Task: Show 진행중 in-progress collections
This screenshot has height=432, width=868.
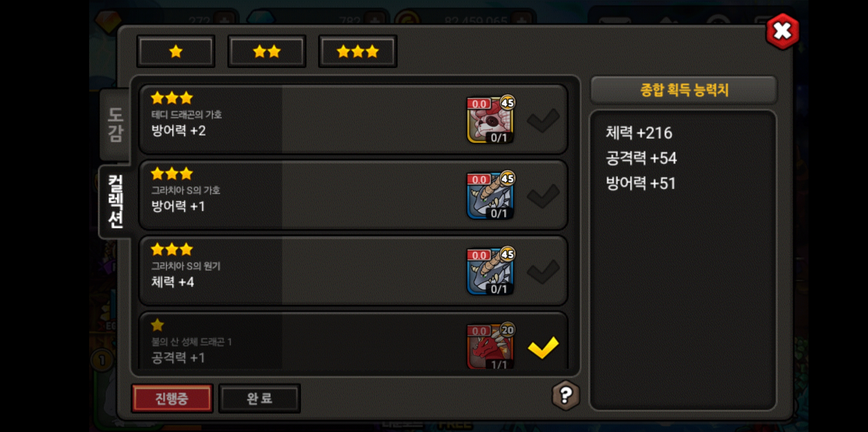Action: [x=172, y=399]
